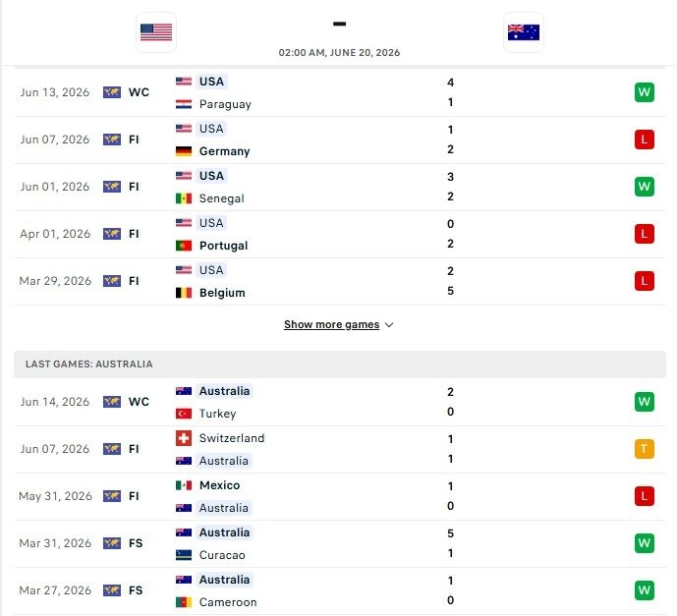
Task: Click the L badge for Mexico vs Australia
Action: pyautogui.click(x=645, y=496)
